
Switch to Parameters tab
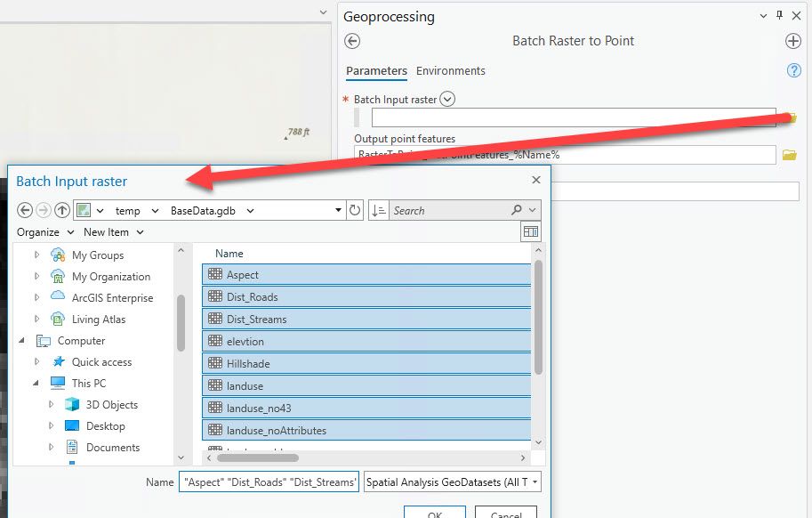click(x=376, y=71)
